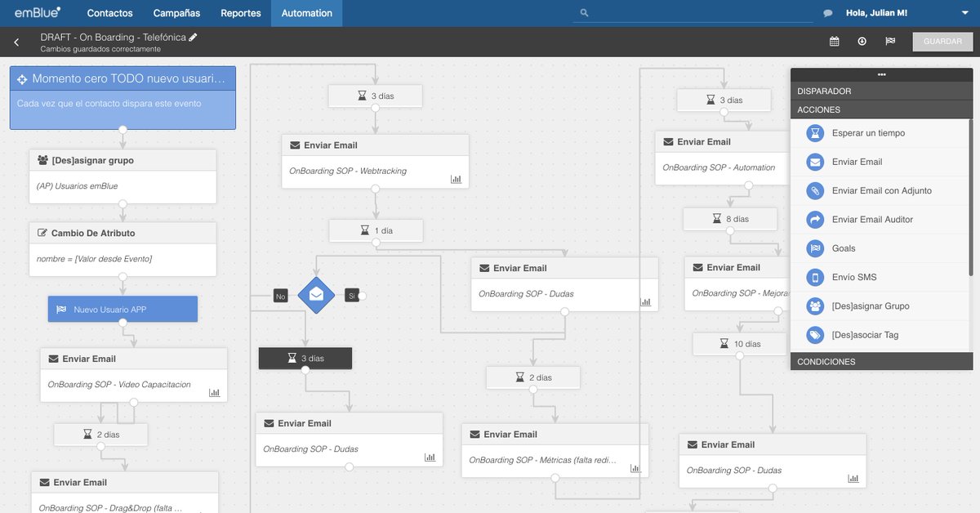This screenshot has width=980, height=513.
Task: Click the top center 3 días wait node
Action: pos(376,96)
